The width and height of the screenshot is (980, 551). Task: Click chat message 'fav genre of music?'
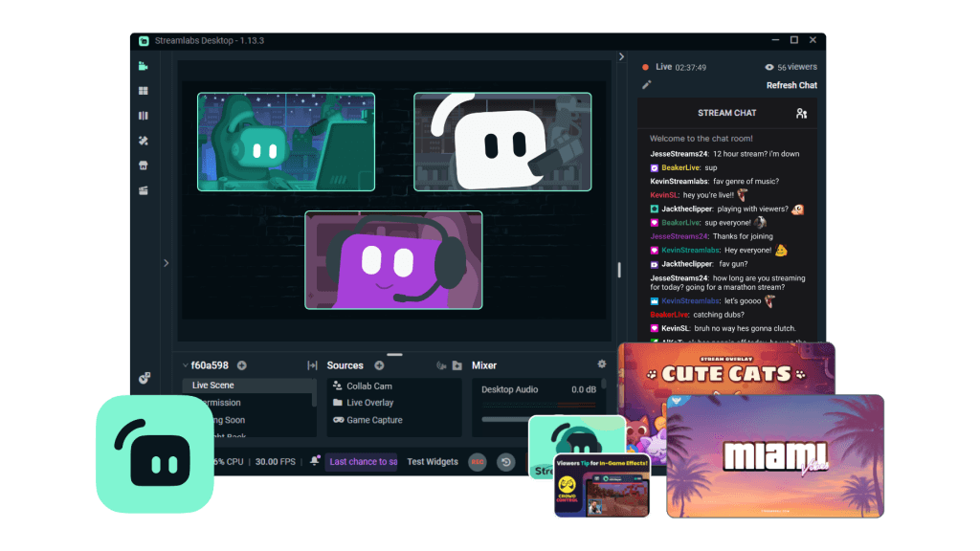click(x=746, y=181)
